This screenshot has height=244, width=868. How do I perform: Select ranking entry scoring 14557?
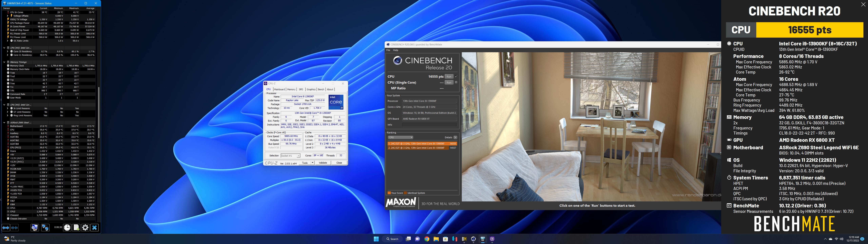pos(422,148)
